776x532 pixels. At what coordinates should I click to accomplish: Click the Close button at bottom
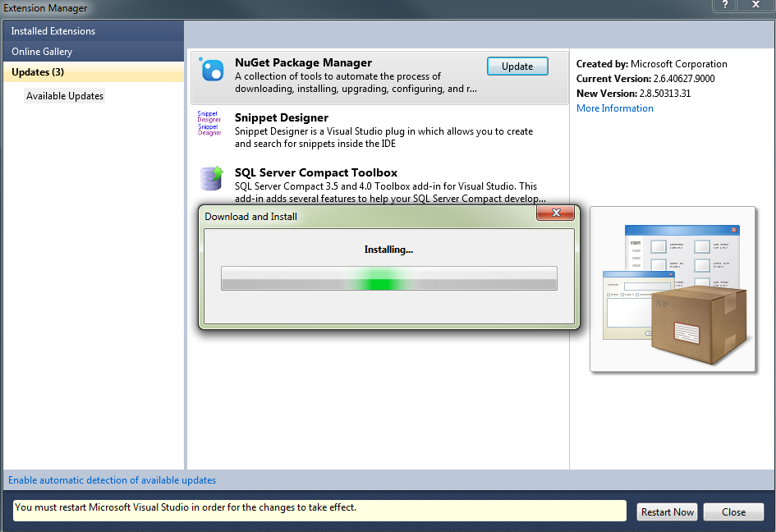[733, 511]
